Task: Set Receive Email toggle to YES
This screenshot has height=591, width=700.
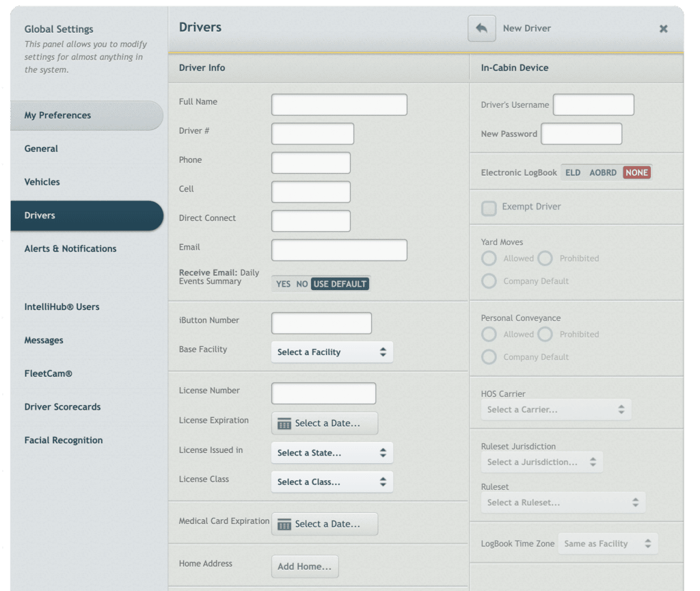Action: (x=283, y=284)
